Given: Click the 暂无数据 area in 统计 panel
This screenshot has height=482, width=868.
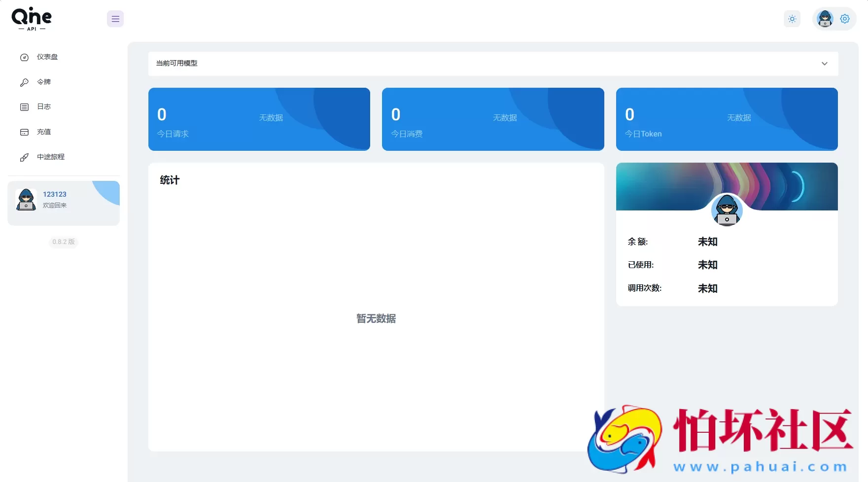Looking at the screenshot, I should (x=376, y=318).
